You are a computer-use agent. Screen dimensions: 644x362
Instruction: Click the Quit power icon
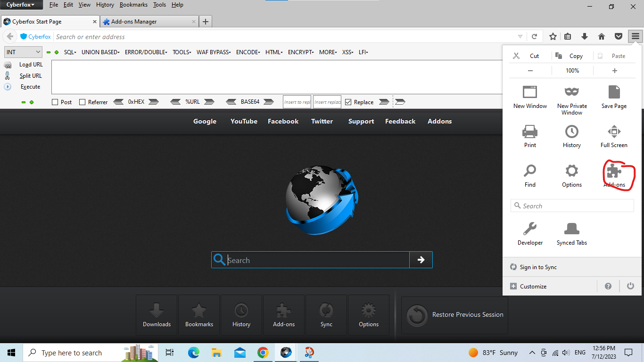(630, 286)
